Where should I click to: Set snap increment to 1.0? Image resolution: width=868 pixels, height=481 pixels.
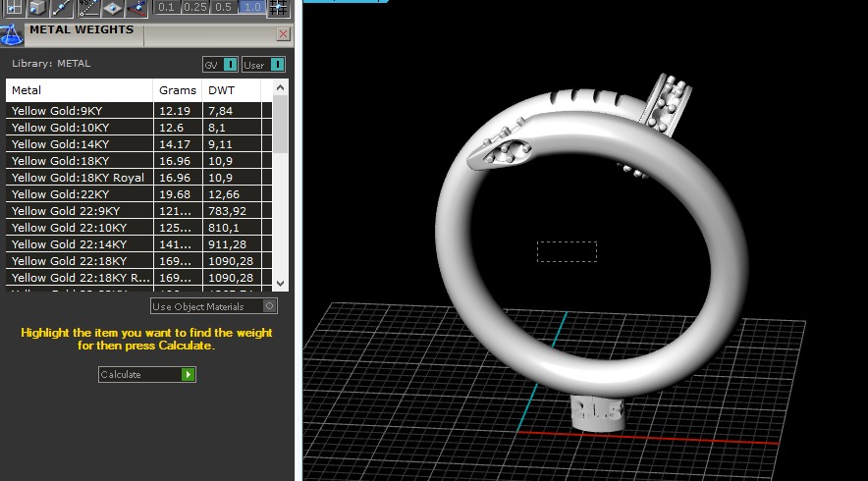click(252, 7)
